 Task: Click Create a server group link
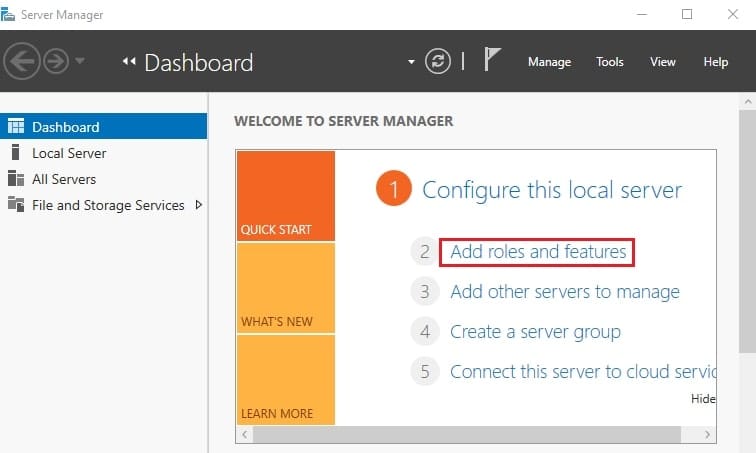(x=535, y=332)
